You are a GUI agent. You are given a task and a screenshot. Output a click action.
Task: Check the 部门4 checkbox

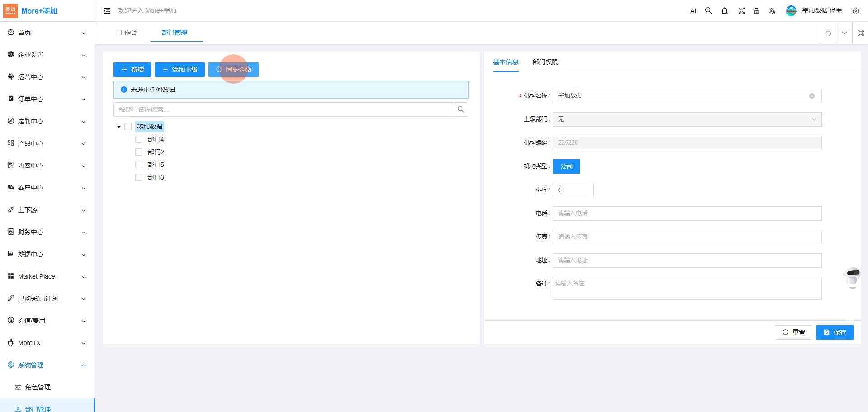click(139, 139)
